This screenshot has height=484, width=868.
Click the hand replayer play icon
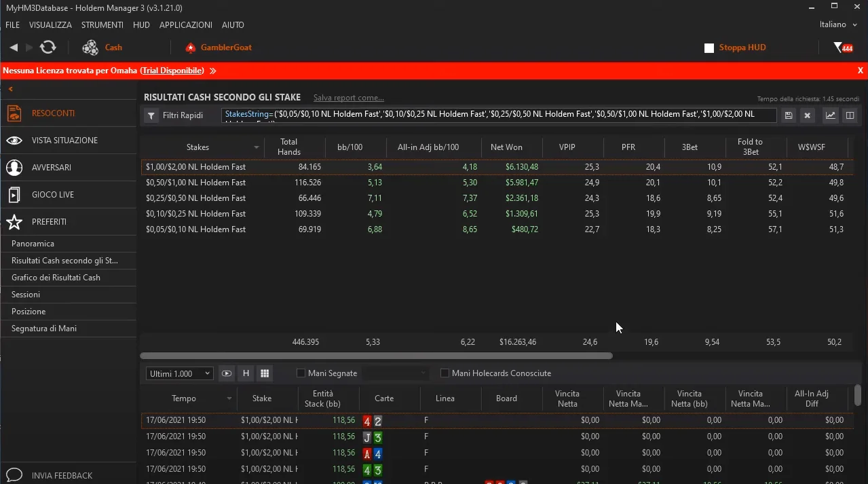[227, 373]
